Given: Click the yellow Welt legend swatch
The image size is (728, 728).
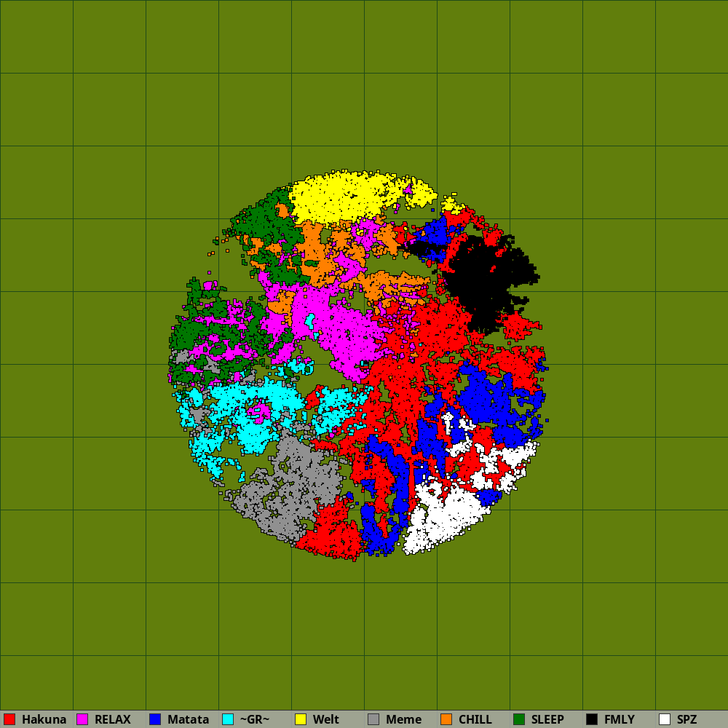Looking at the screenshot, I should 301,719.
